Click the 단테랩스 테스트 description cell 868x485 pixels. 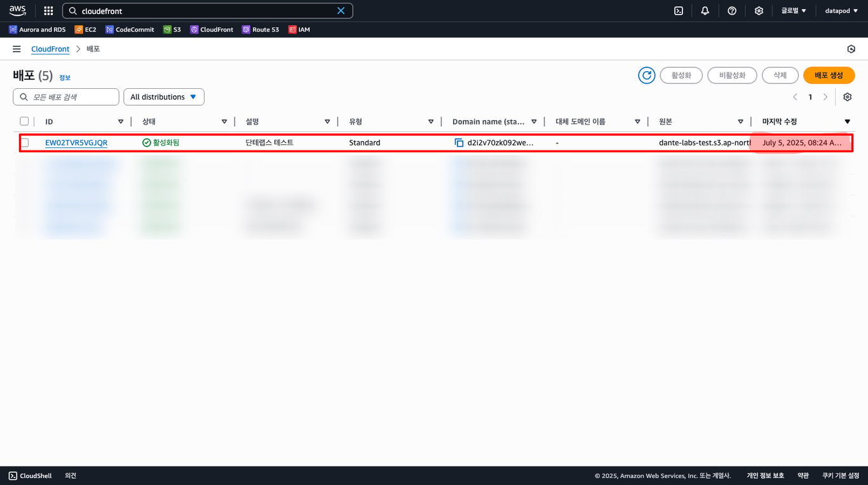coord(269,143)
